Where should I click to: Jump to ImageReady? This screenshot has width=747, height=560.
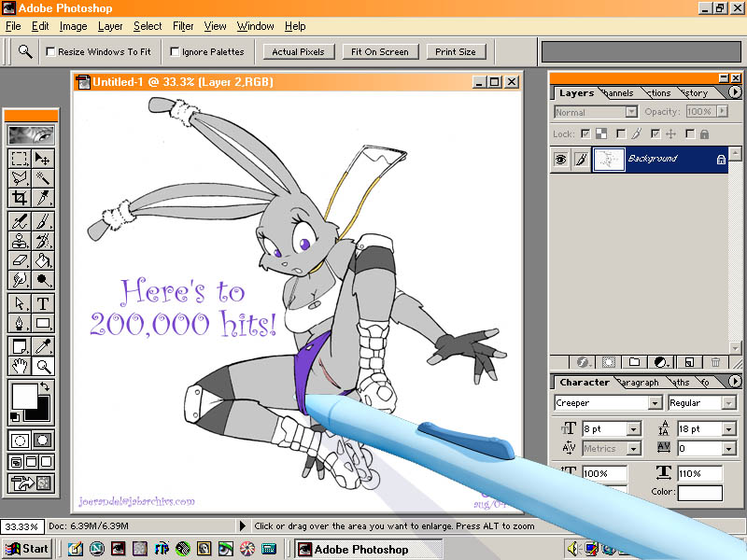(31, 483)
